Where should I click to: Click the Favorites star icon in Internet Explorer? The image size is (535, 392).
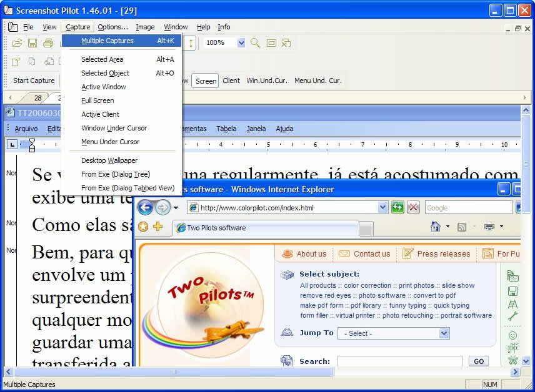pyautogui.click(x=143, y=227)
